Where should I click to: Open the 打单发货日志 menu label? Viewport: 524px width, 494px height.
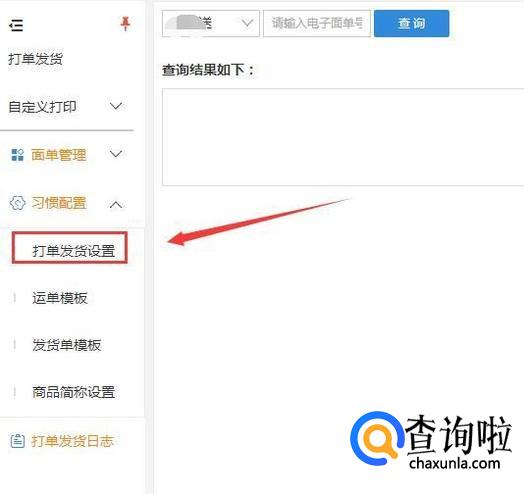(x=73, y=441)
